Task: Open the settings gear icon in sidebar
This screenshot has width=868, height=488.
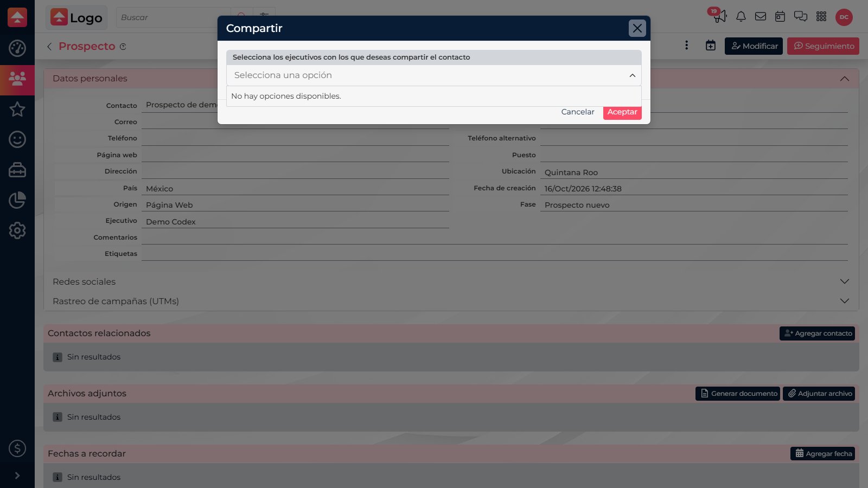Action: click(x=17, y=230)
